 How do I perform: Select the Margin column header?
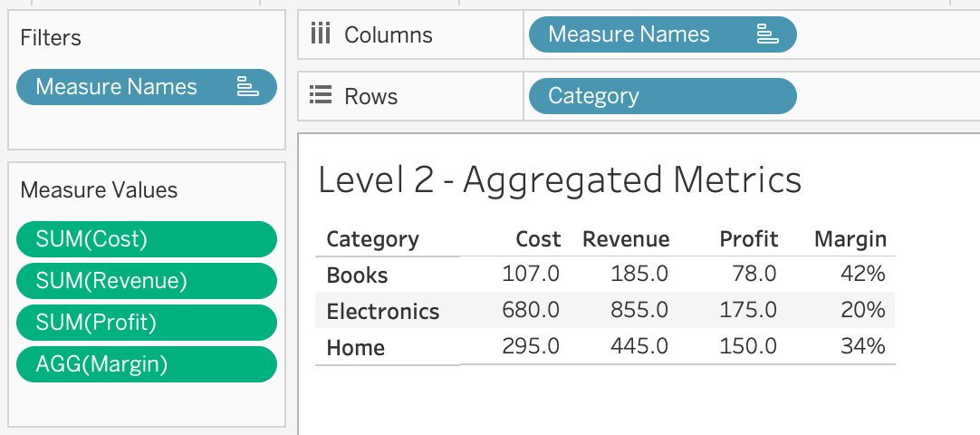coord(850,239)
